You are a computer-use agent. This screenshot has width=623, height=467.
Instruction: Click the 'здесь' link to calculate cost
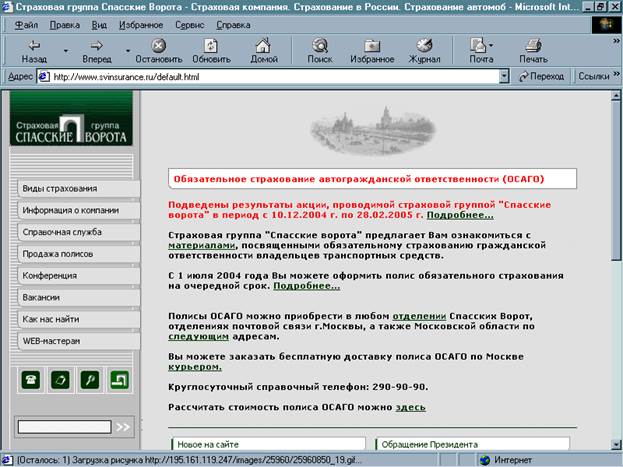410,407
